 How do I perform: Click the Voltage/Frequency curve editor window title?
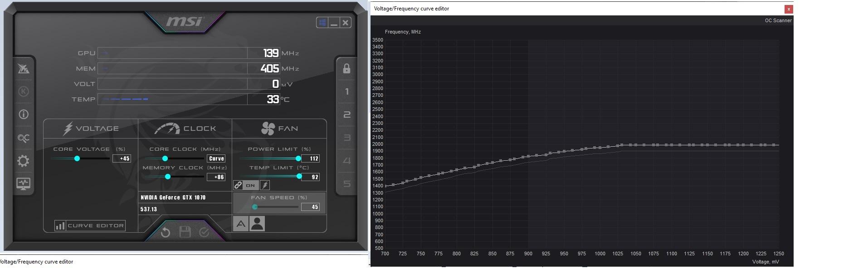click(x=411, y=9)
